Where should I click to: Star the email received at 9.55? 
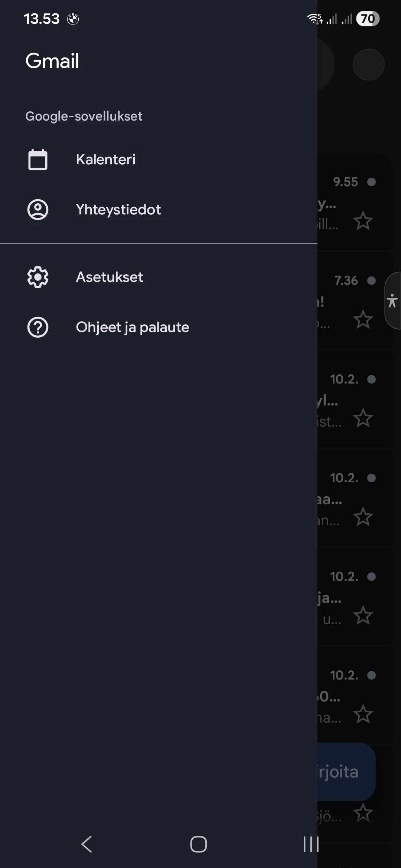click(363, 221)
